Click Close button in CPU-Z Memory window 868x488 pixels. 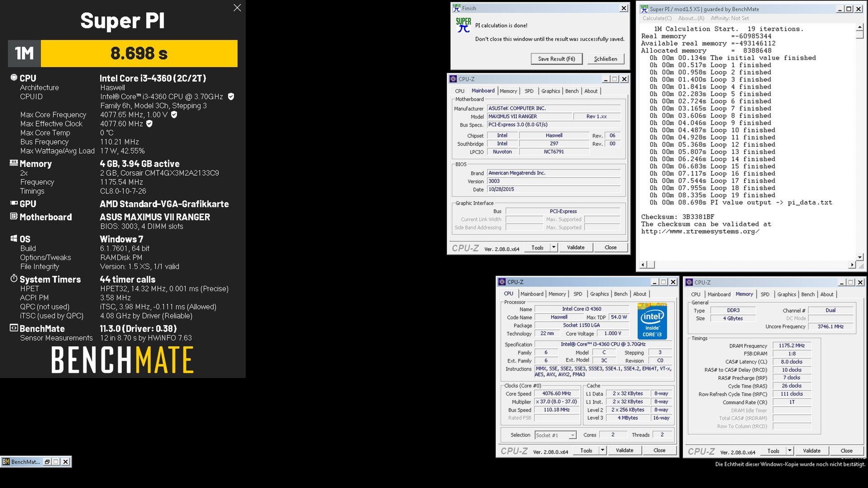[846, 451]
